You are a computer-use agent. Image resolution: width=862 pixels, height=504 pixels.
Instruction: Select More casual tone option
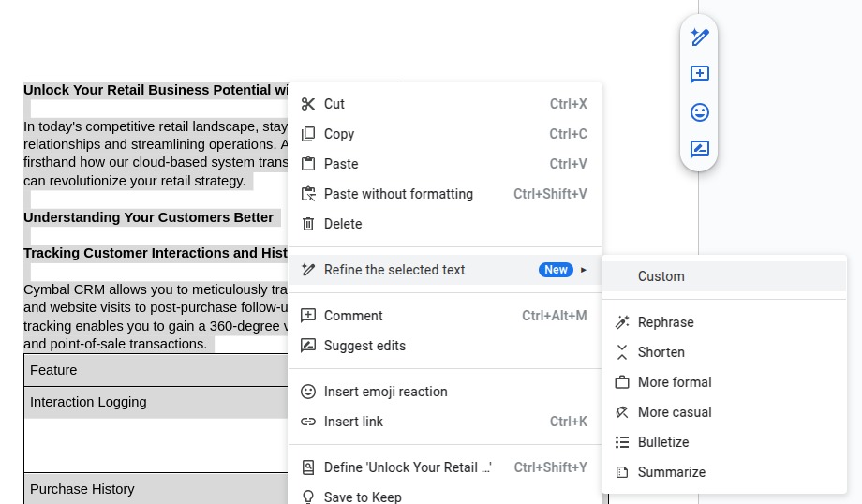point(675,412)
